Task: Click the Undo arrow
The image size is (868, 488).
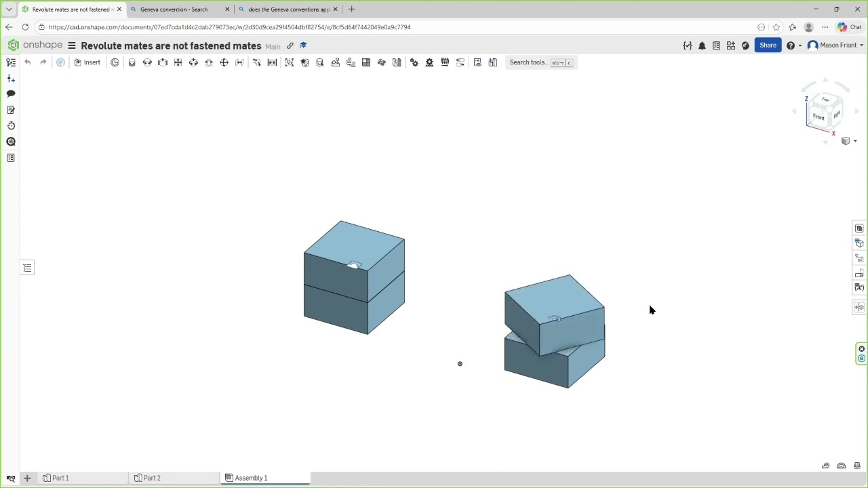Action: point(27,62)
